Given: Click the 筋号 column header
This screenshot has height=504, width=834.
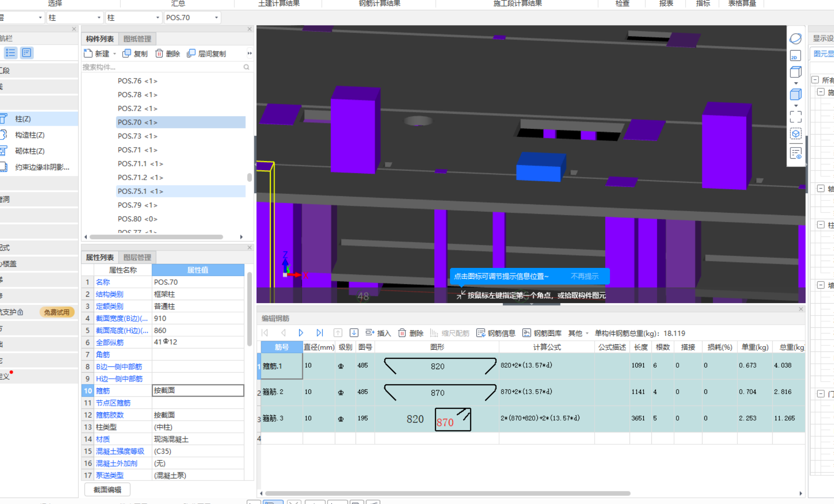Looking at the screenshot, I should pyautogui.click(x=282, y=347).
